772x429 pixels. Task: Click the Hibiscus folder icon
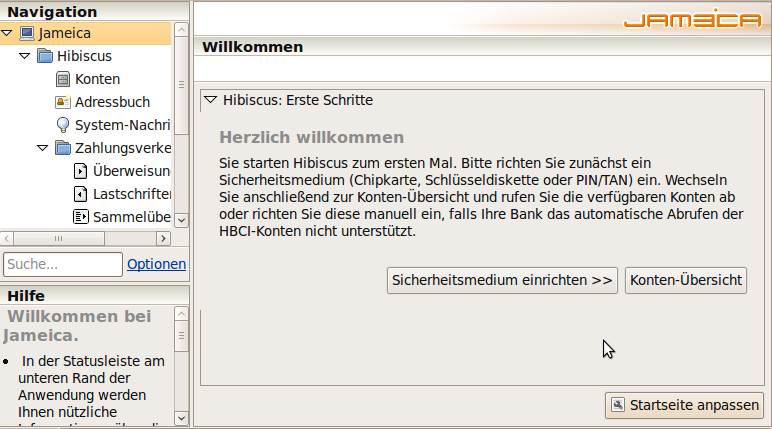point(45,56)
